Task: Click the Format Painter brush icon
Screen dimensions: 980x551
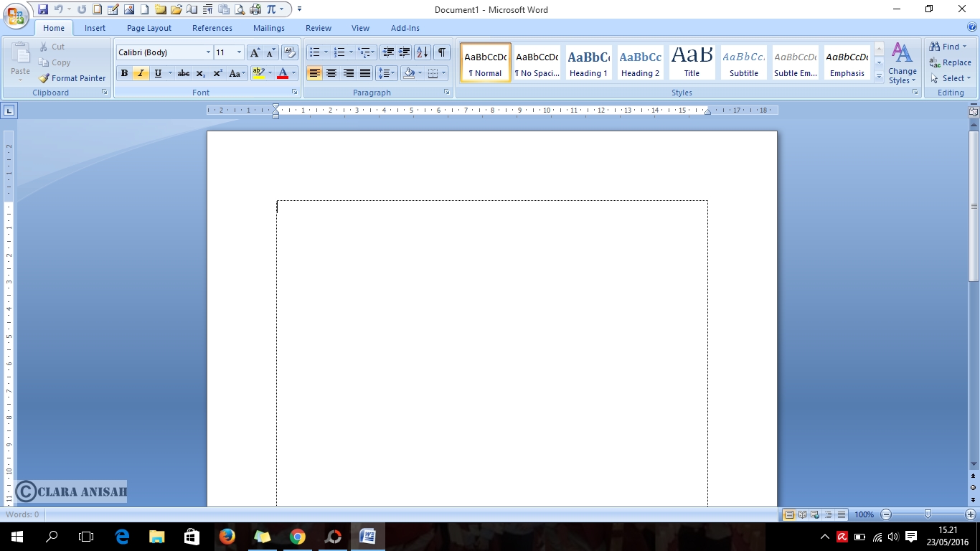Action: 44,78
